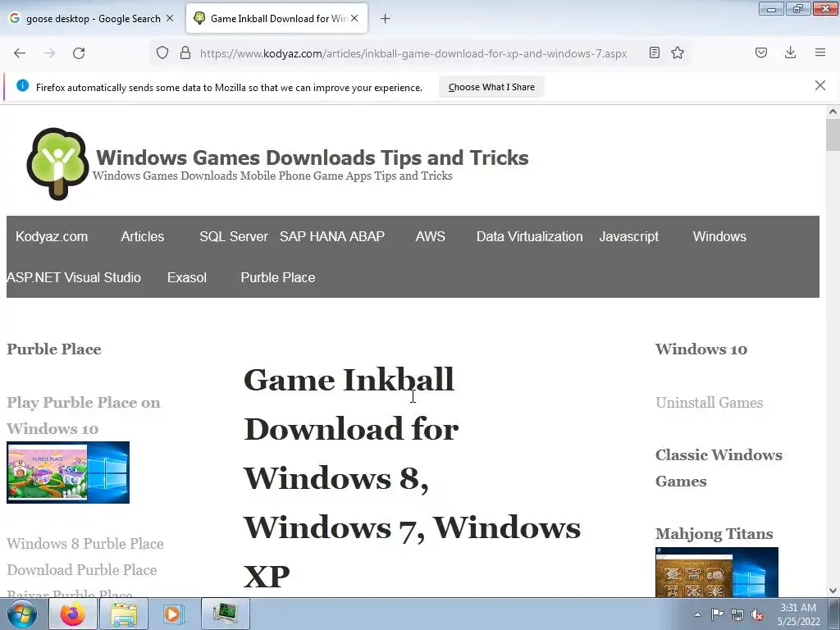Click Classic Windows Games sidebar heading
The width and height of the screenshot is (840, 630).
pos(719,468)
